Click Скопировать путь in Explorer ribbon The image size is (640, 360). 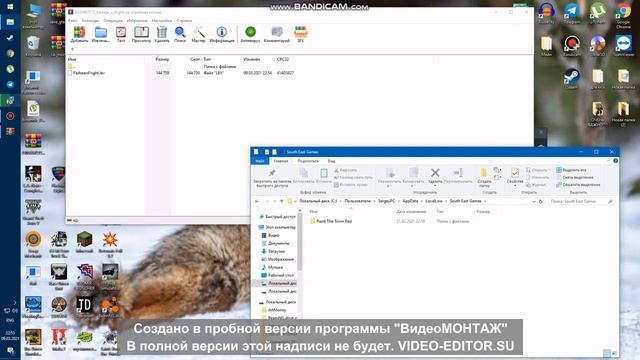pos(353,177)
